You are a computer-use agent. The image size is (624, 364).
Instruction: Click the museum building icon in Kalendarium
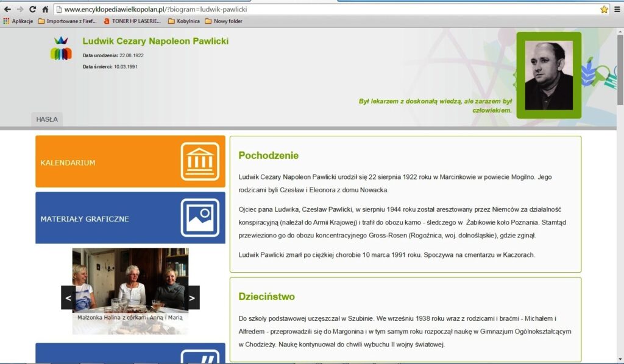[200, 161]
